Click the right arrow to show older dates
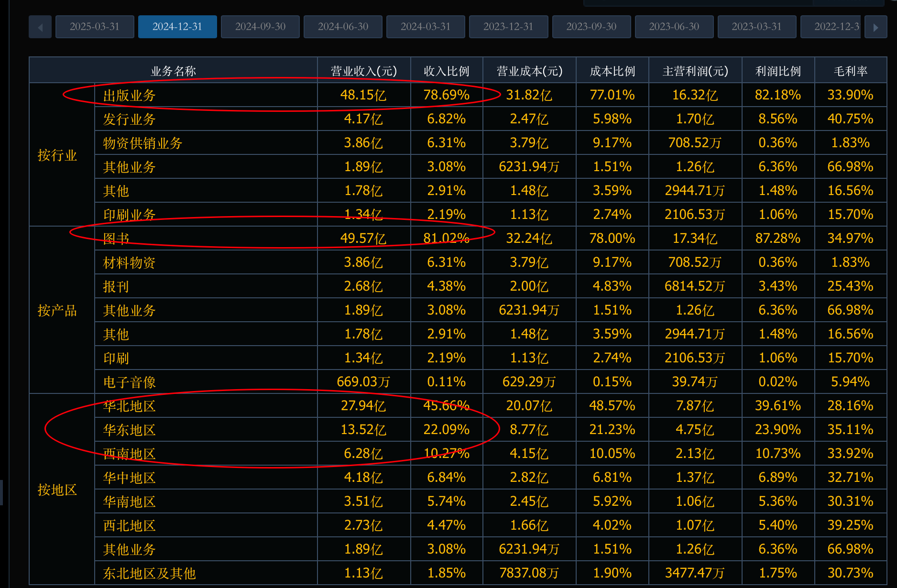Screen dimensions: 897x588 pos(875,27)
